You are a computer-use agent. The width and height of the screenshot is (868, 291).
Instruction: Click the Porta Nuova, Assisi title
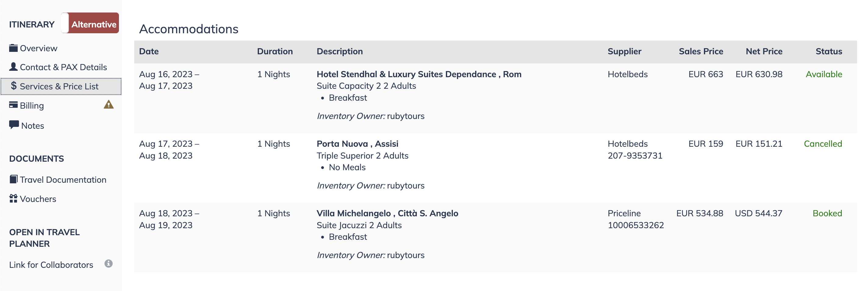click(x=357, y=144)
